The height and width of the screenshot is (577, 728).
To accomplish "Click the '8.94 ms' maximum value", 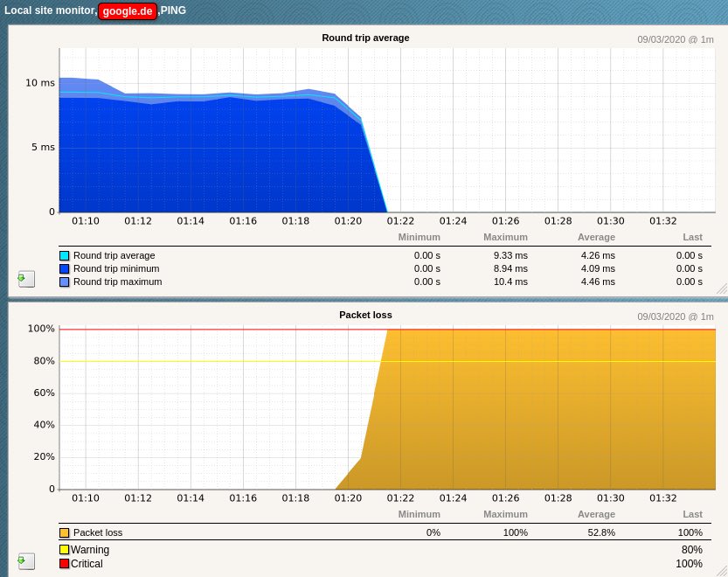I will click(x=510, y=268).
